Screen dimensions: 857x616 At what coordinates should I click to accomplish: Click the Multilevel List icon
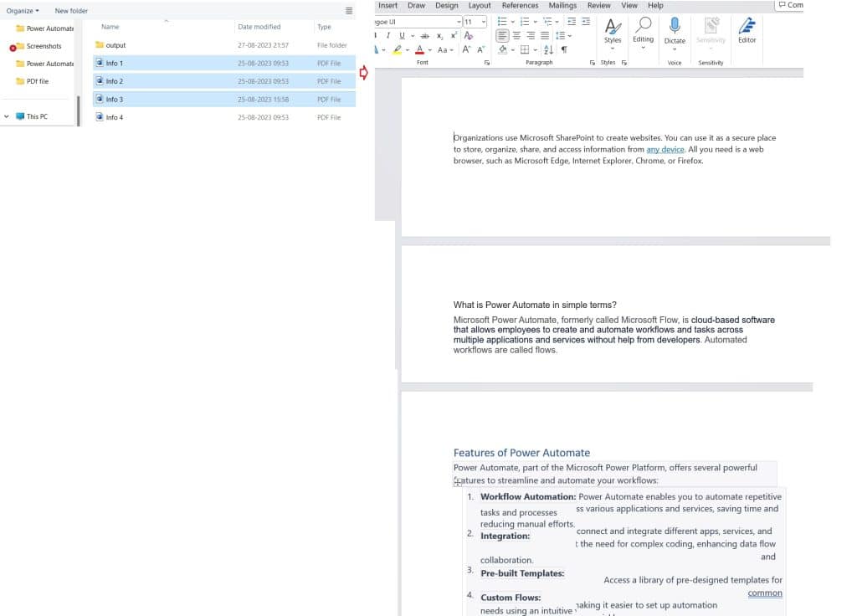pos(547,21)
